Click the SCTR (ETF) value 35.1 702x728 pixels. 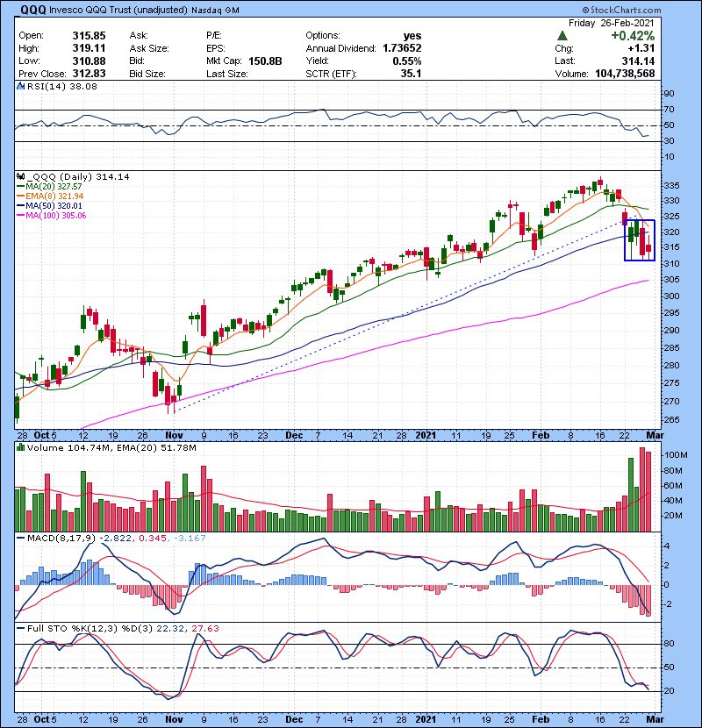(x=412, y=74)
